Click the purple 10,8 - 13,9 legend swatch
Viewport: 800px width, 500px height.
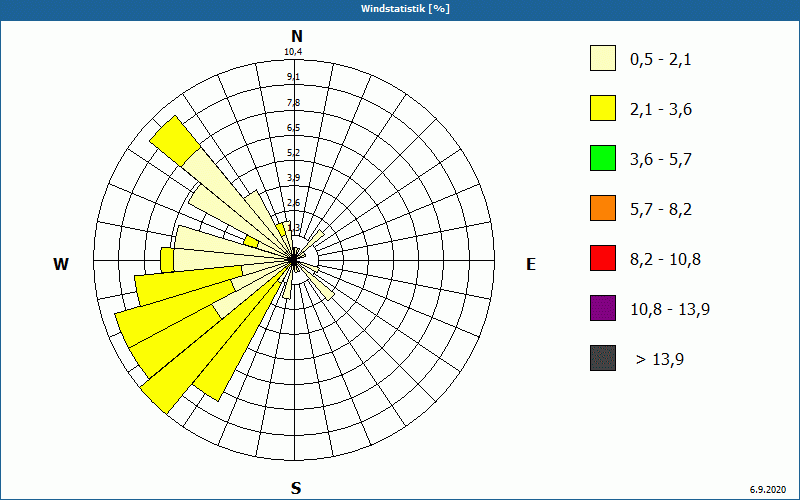[603, 308]
